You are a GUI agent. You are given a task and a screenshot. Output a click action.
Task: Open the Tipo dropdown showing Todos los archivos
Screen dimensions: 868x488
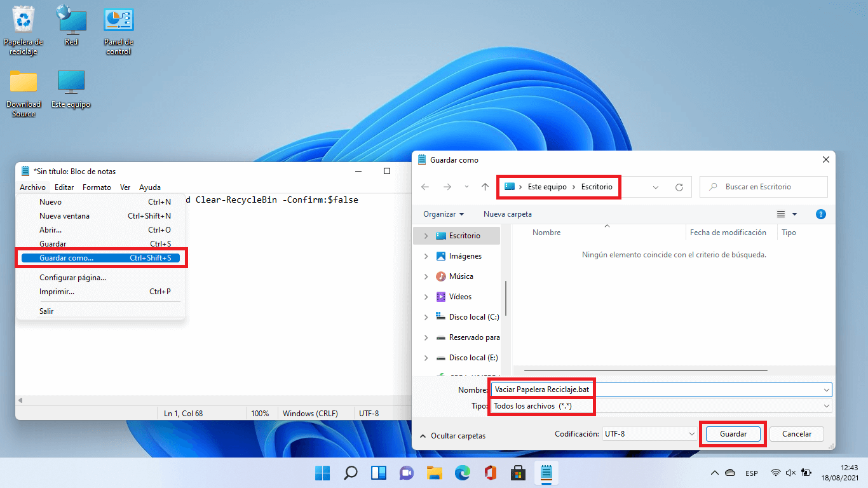pos(541,405)
